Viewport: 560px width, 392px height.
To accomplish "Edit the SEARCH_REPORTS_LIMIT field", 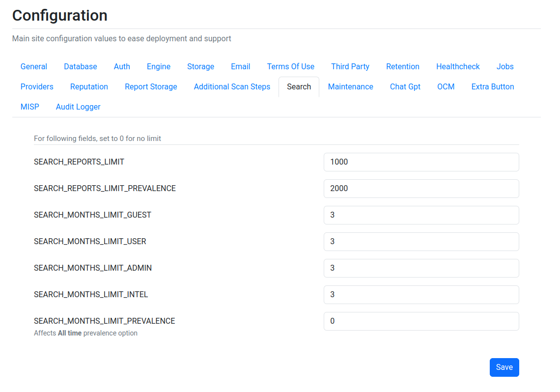I will click(x=421, y=162).
